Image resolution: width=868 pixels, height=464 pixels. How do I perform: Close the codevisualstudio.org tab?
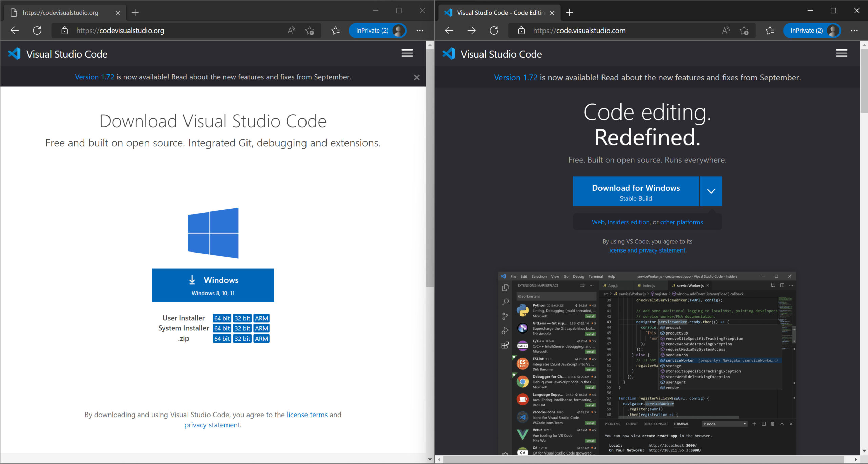[118, 13]
